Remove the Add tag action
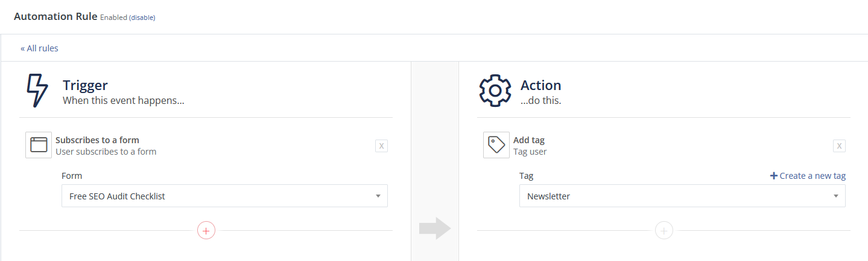Image resolution: width=868 pixels, height=261 pixels. click(839, 146)
